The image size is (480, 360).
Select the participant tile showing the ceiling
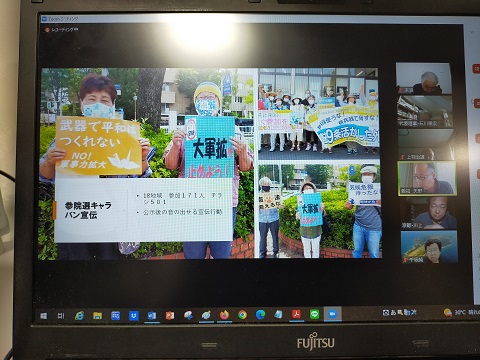tap(426, 145)
